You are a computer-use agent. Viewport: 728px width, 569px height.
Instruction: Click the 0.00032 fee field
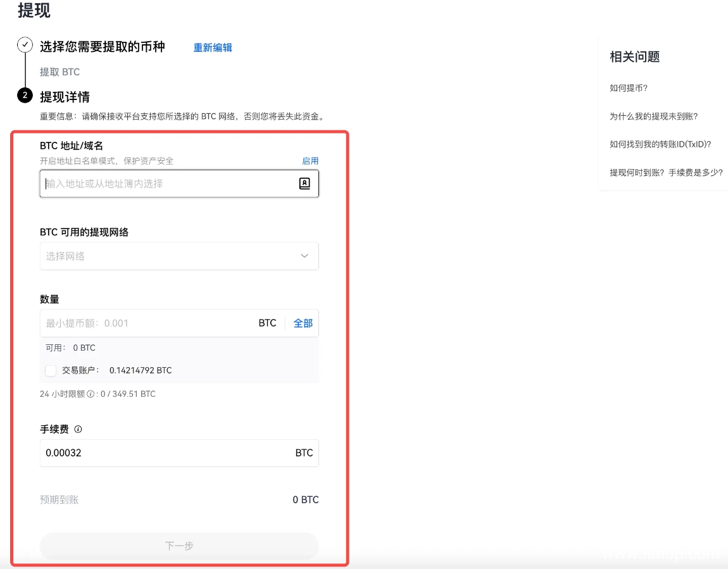(165, 453)
